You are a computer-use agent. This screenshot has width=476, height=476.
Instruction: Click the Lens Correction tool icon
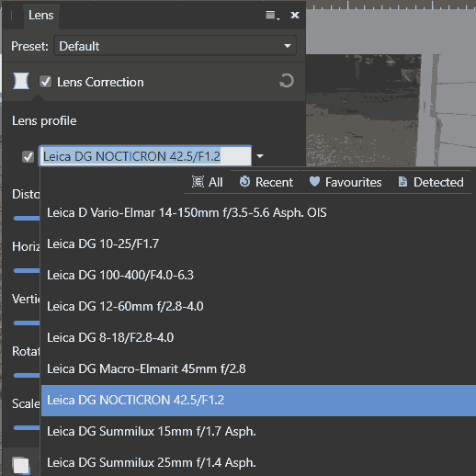click(x=21, y=81)
